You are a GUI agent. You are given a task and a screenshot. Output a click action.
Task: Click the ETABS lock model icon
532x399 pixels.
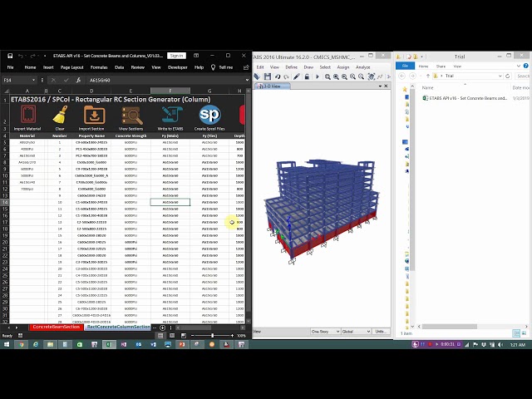pos(307,76)
